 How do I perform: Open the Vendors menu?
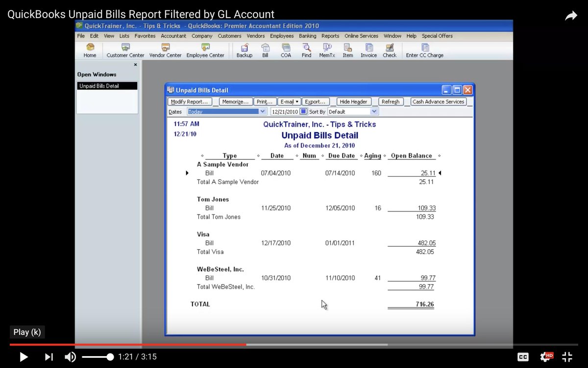click(256, 36)
